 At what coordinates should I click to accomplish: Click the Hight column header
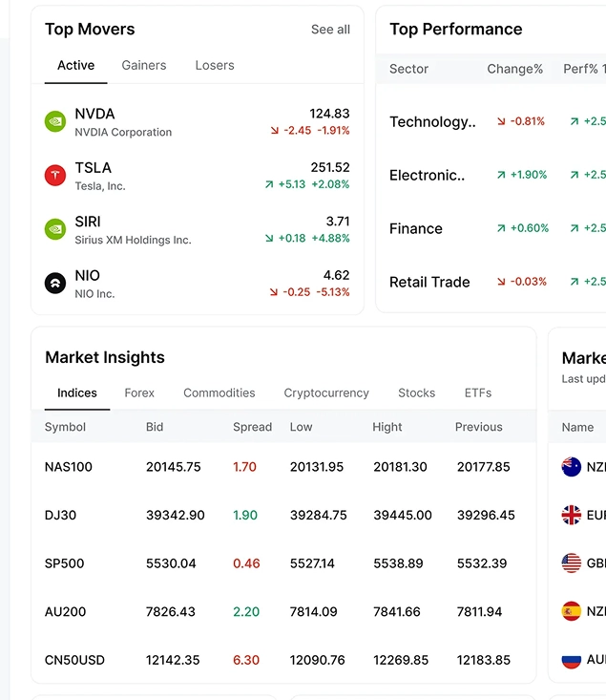[387, 427]
